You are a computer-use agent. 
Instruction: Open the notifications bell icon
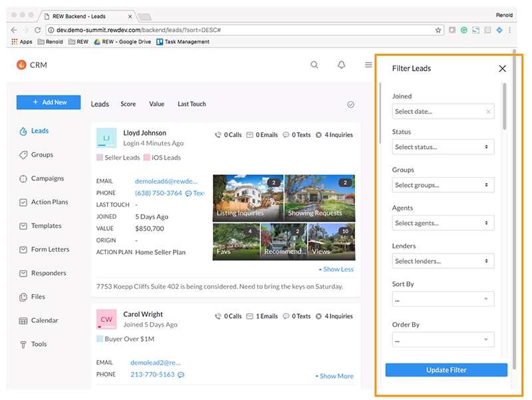pos(341,65)
